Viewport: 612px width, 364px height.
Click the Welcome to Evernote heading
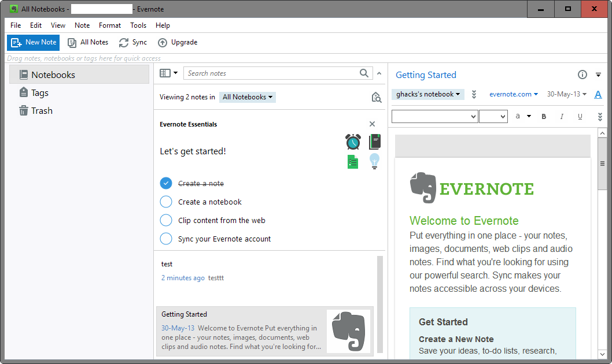click(464, 221)
